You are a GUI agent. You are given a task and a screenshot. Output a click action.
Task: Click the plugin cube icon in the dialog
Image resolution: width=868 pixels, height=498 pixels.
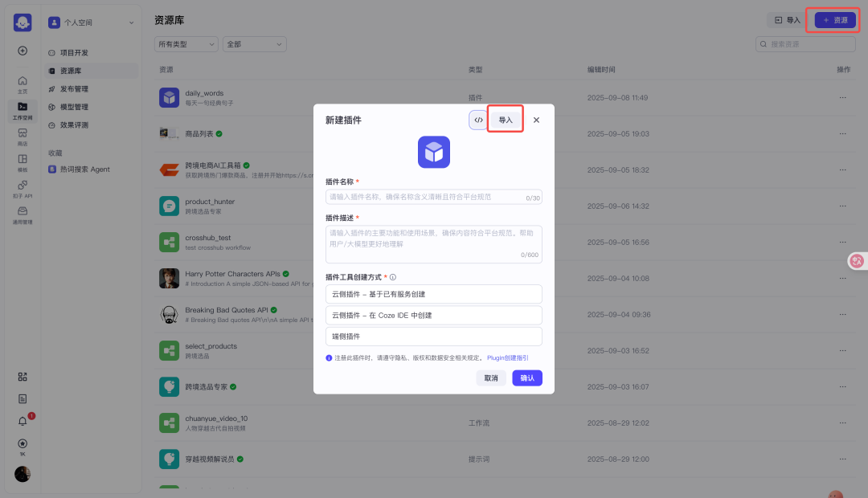coord(433,152)
